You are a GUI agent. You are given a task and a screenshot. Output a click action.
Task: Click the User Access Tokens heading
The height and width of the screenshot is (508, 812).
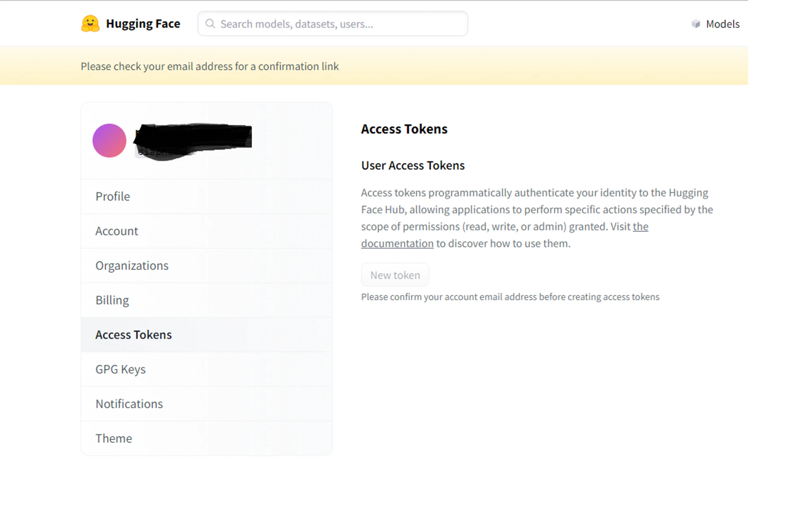click(x=413, y=165)
